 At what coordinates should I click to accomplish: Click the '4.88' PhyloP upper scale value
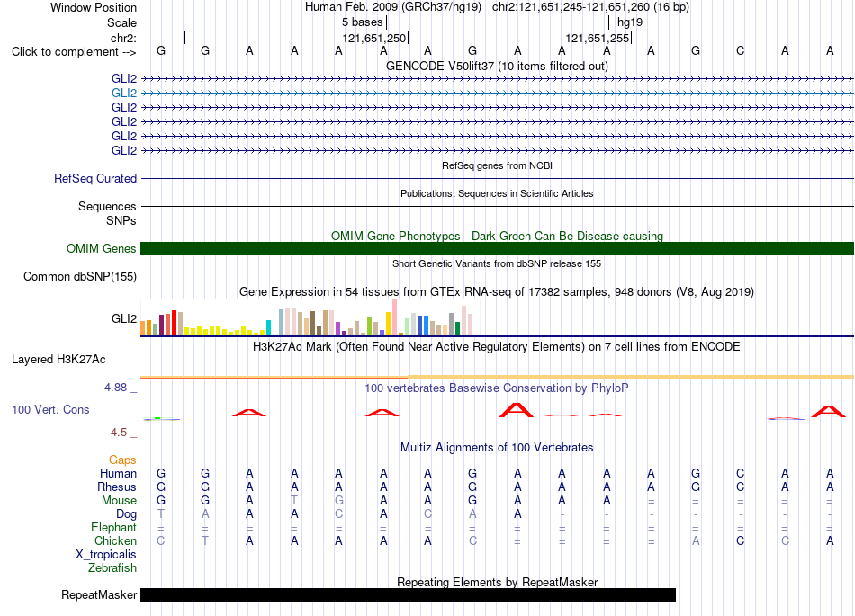click(x=115, y=388)
